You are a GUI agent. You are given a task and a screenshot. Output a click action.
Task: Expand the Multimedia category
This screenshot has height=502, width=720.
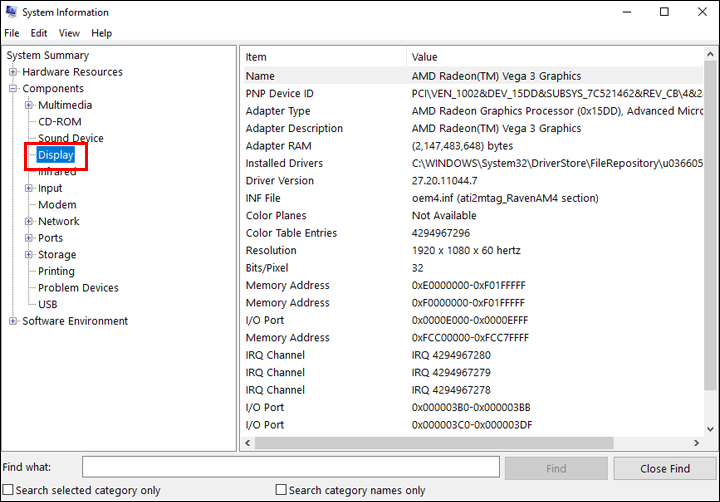click(x=29, y=105)
